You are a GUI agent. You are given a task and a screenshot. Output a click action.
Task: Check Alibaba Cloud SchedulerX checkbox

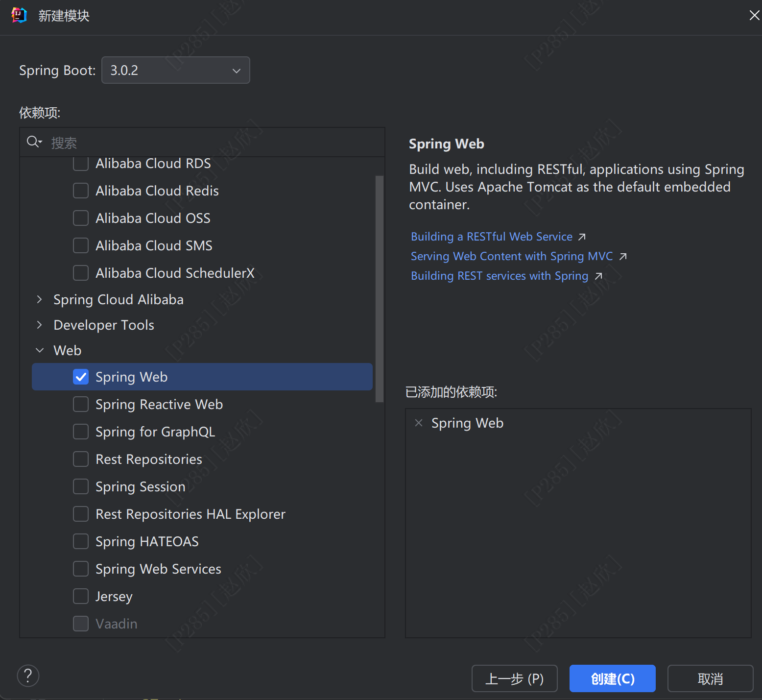(81, 273)
